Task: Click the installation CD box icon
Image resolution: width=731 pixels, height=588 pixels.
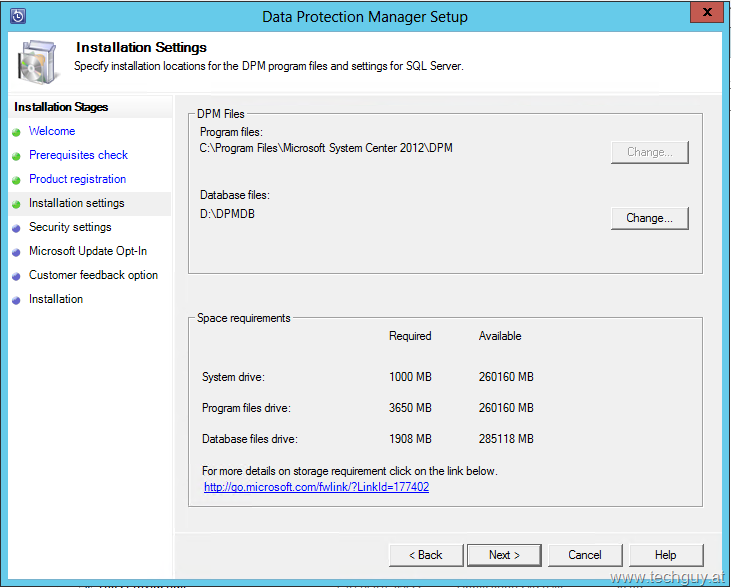Action: (38, 62)
